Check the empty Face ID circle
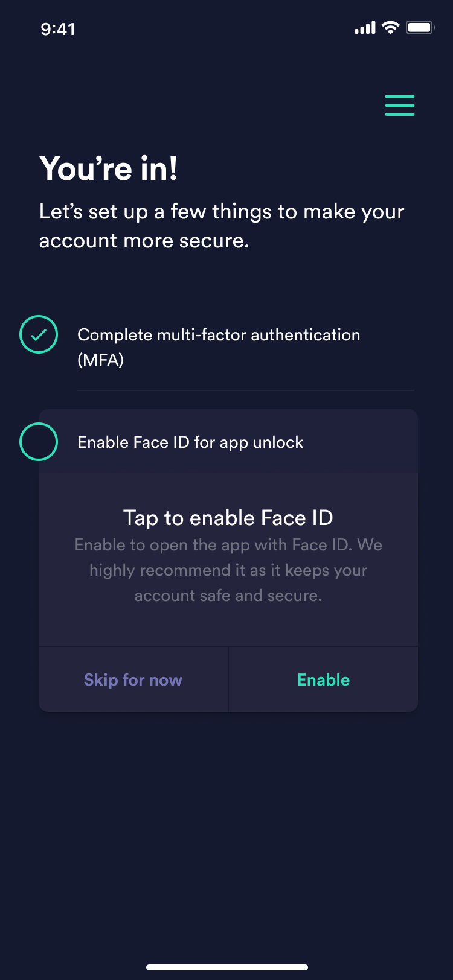This screenshot has width=453, height=980. click(x=39, y=442)
